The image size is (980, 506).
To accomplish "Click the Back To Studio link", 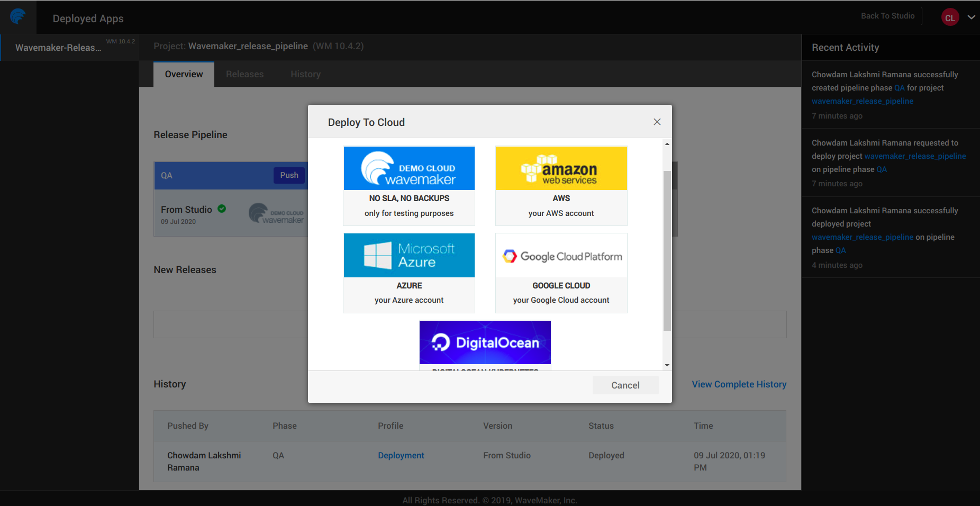I will click(887, 15).
